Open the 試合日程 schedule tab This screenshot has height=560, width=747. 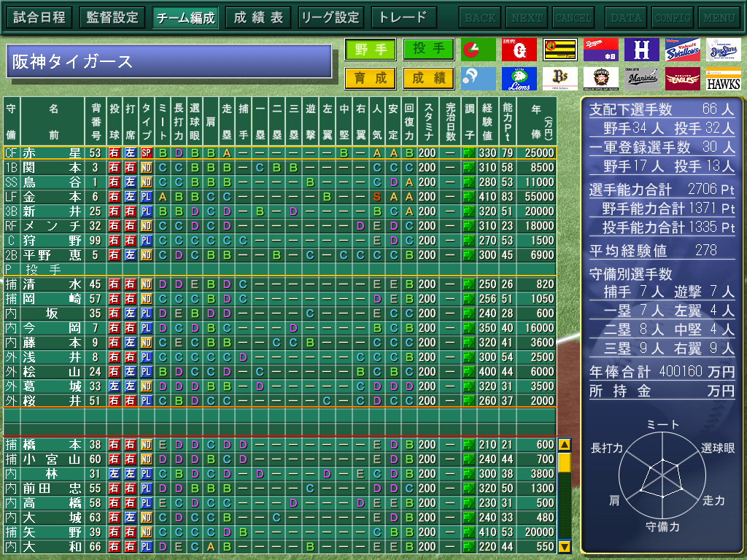pyautogui.click(x=39, y=17)
